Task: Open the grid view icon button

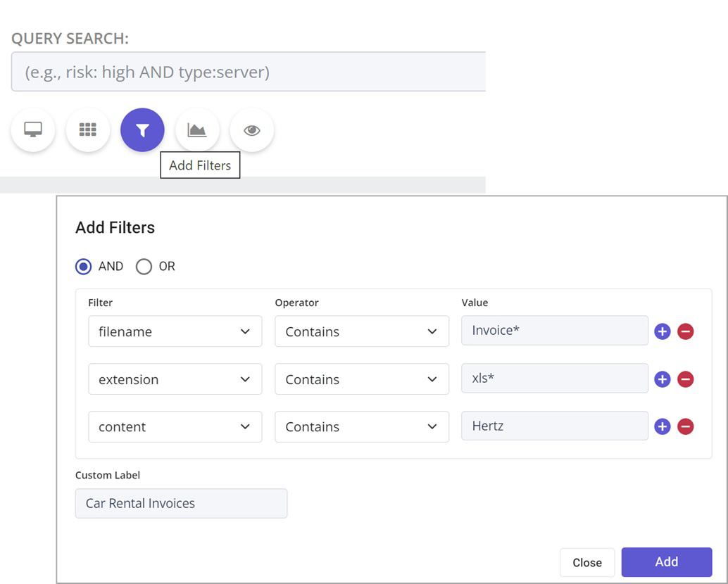Action: coord(88,130)
